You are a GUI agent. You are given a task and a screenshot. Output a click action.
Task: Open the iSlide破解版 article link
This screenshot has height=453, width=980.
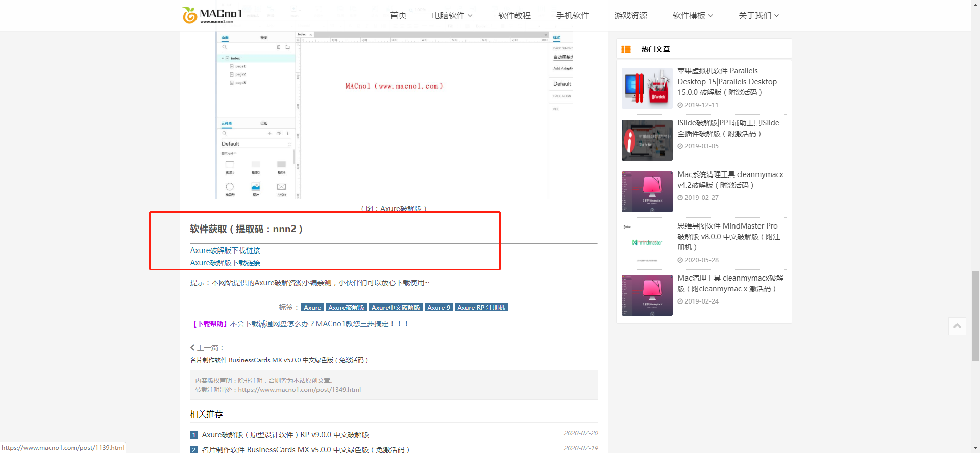(x=728, y=128)
